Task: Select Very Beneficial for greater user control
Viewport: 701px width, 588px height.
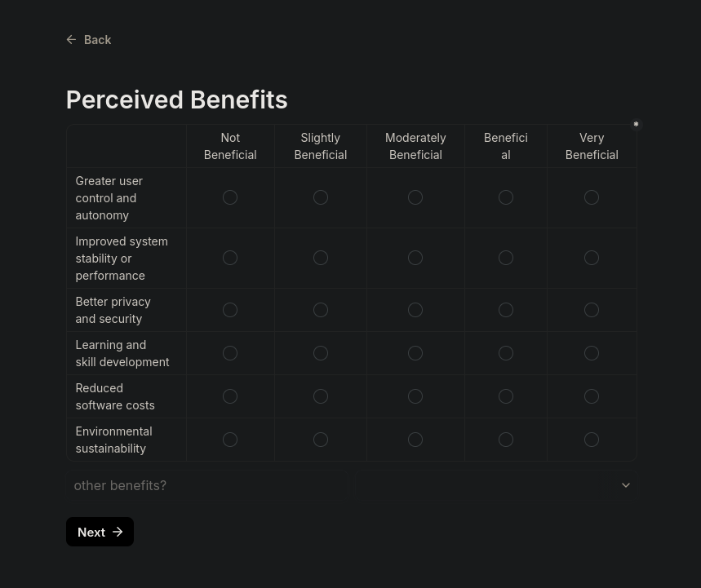Action: pos(592,197)
